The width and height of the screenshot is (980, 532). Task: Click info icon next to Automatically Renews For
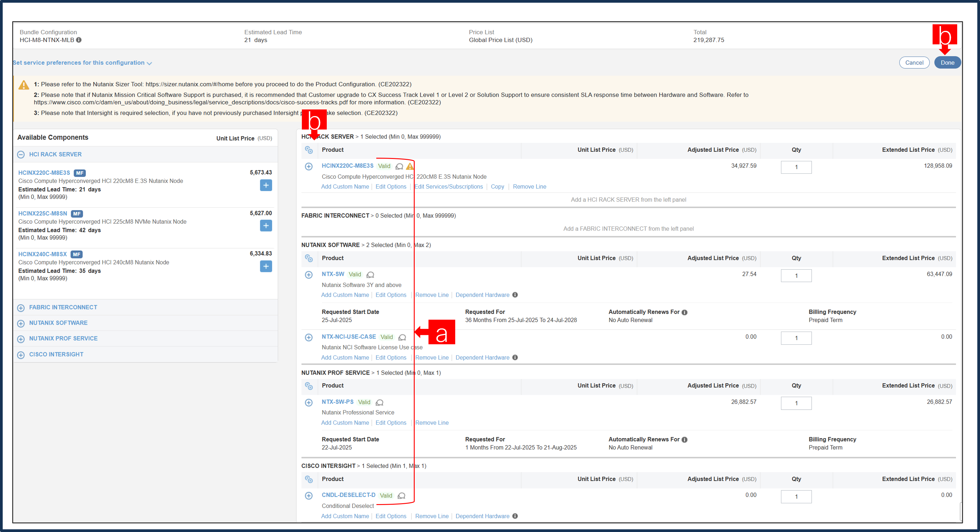click(x=684, y=312)
